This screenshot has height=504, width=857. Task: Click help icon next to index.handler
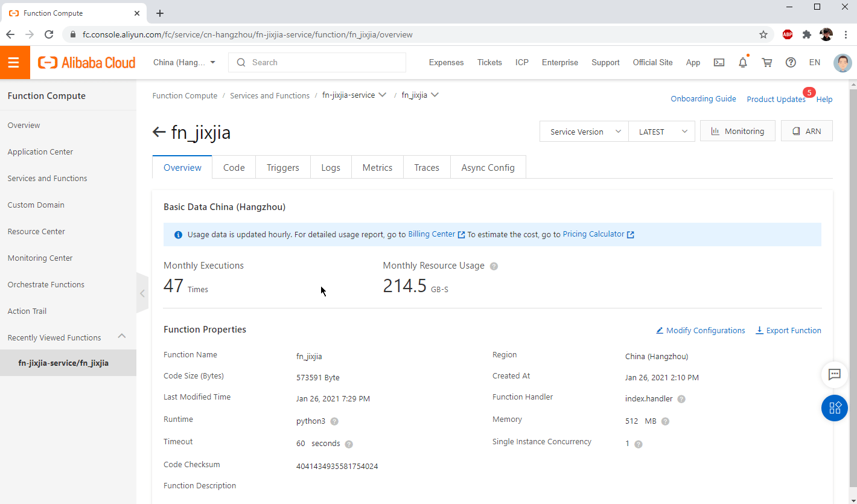681,399
